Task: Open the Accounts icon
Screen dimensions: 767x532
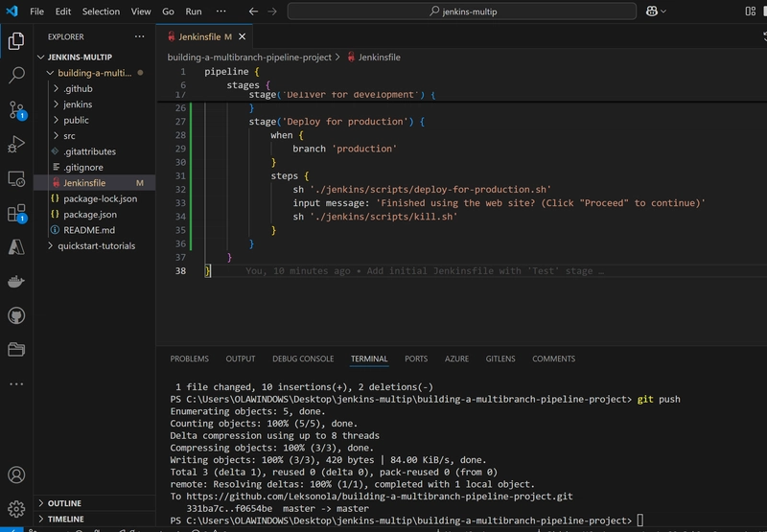Action: tap(16, 474)
